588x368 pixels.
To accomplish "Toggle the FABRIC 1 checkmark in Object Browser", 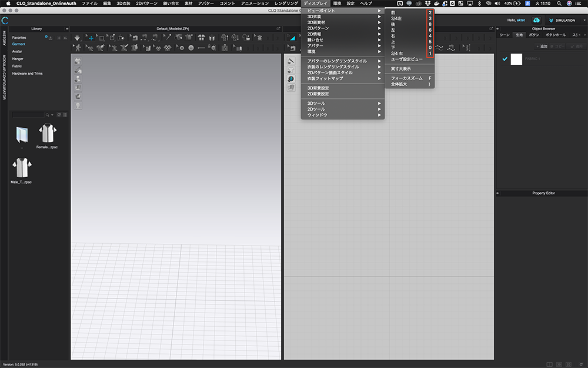I will point(505,59).
